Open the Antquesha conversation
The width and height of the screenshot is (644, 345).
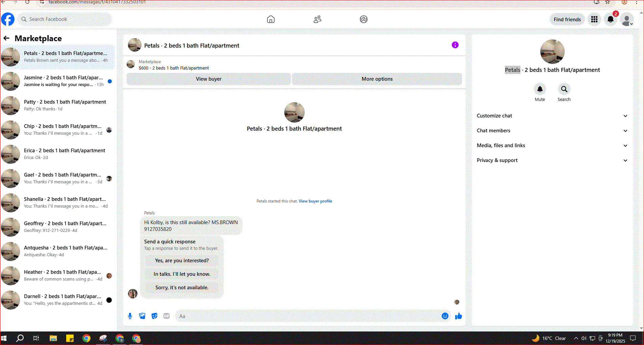pyautogui.click(x=57, y=251)
